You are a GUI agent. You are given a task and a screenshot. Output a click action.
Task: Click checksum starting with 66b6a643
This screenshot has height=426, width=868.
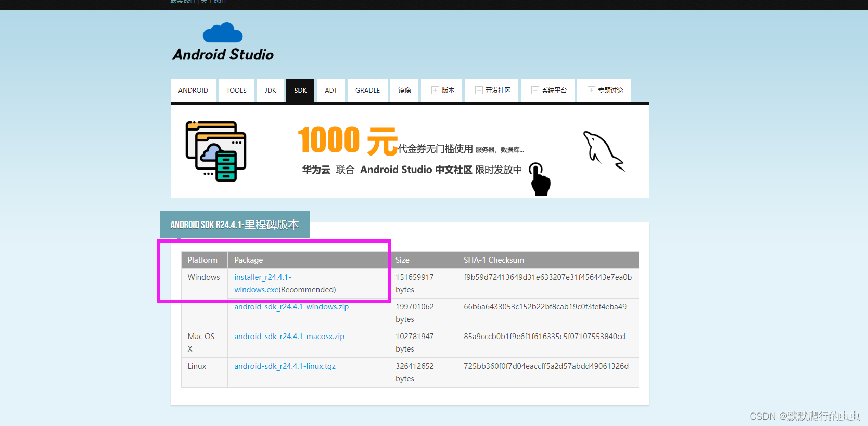tap(545, 307)
